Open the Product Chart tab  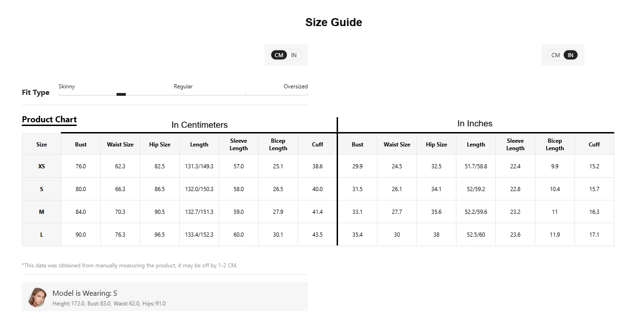pyautogui.click(x=49, y=119)
